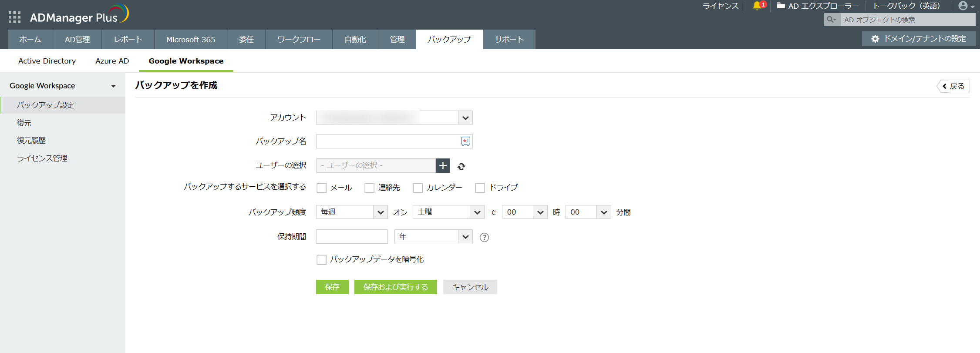Switch to the Microsoft 365 tab

(x=191, y=39)
